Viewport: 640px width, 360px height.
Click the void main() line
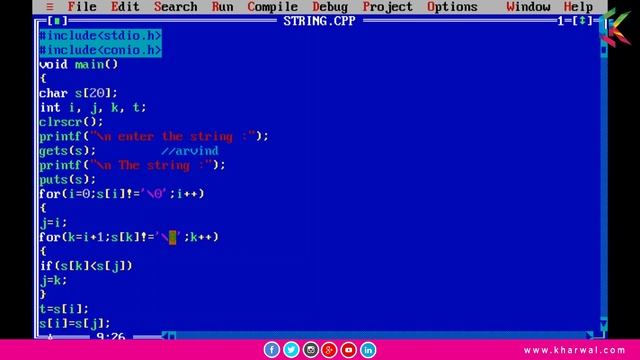click(79, 64)
